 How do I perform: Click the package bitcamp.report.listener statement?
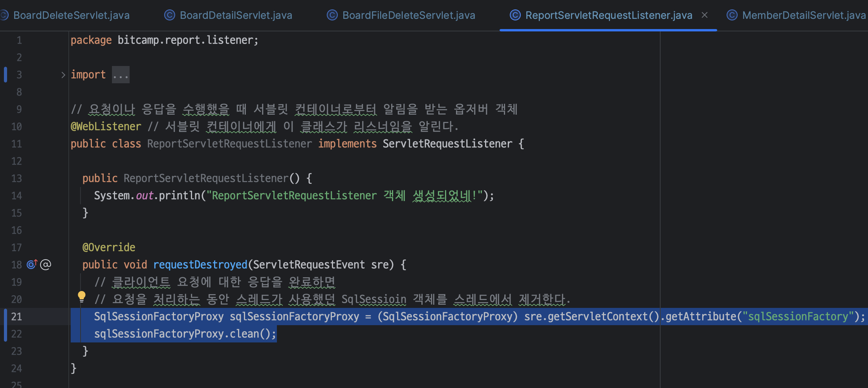tap(165, 40)
